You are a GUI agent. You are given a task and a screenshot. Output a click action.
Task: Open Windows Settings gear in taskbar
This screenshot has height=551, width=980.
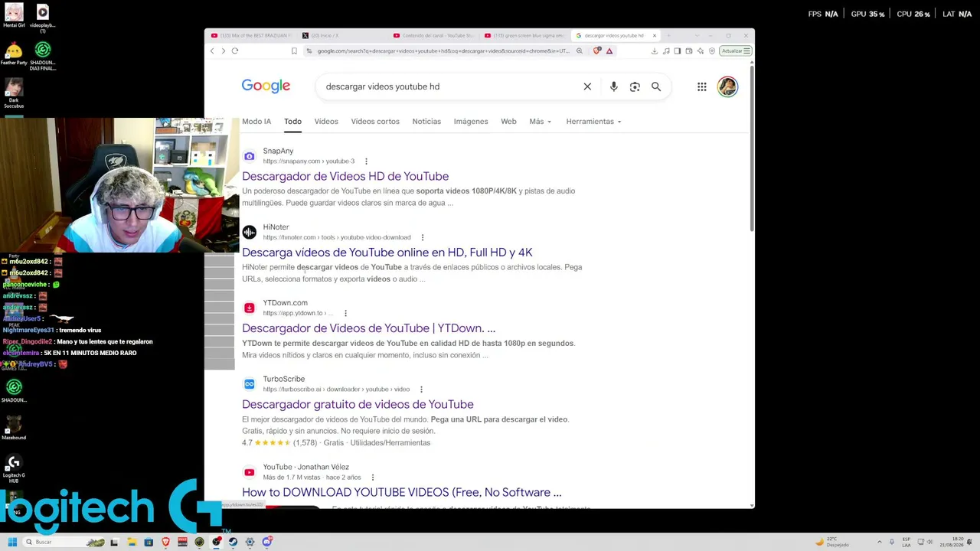pyautogui.click(x=250, y=542)
